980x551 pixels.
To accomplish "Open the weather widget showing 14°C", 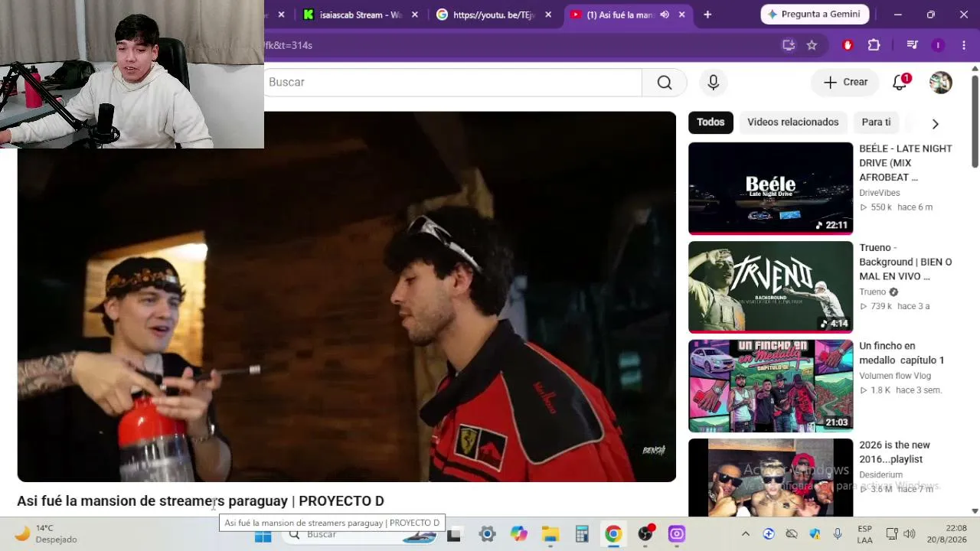I will click(x=46, y=534).
